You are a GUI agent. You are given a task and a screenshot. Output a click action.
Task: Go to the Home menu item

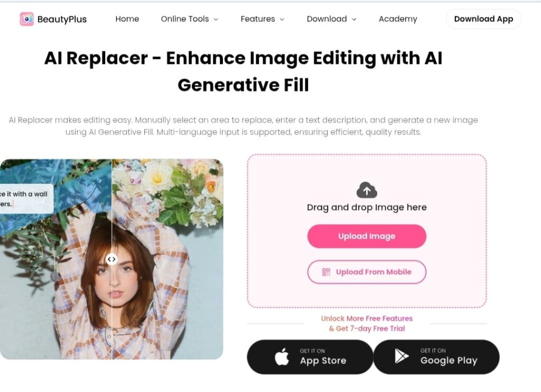click(x=127, y=19)
